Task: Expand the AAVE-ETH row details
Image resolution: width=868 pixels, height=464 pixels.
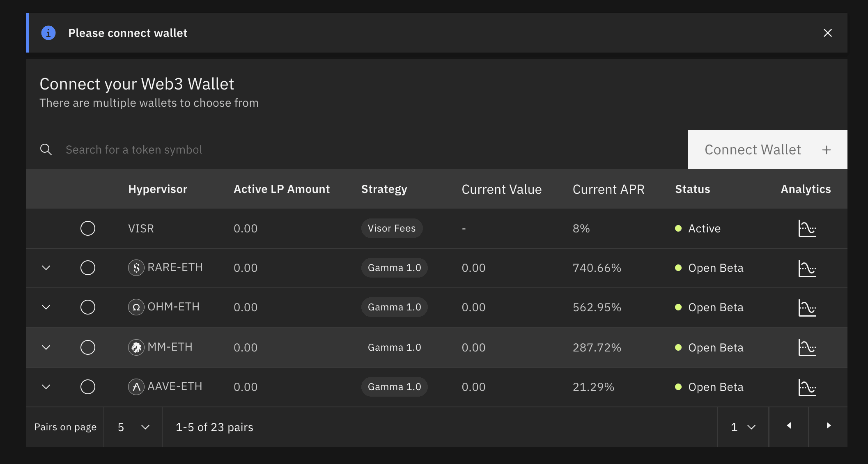Action: click(46, 387)
